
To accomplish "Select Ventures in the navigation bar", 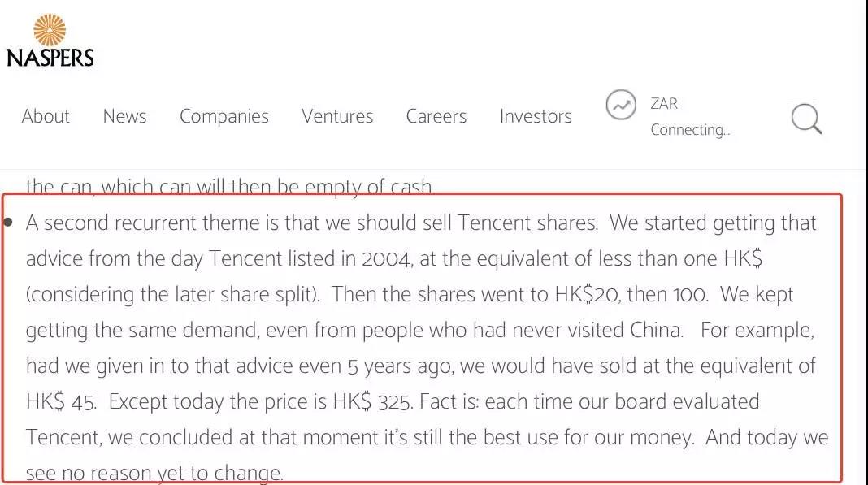I will [x=337, y=116].
